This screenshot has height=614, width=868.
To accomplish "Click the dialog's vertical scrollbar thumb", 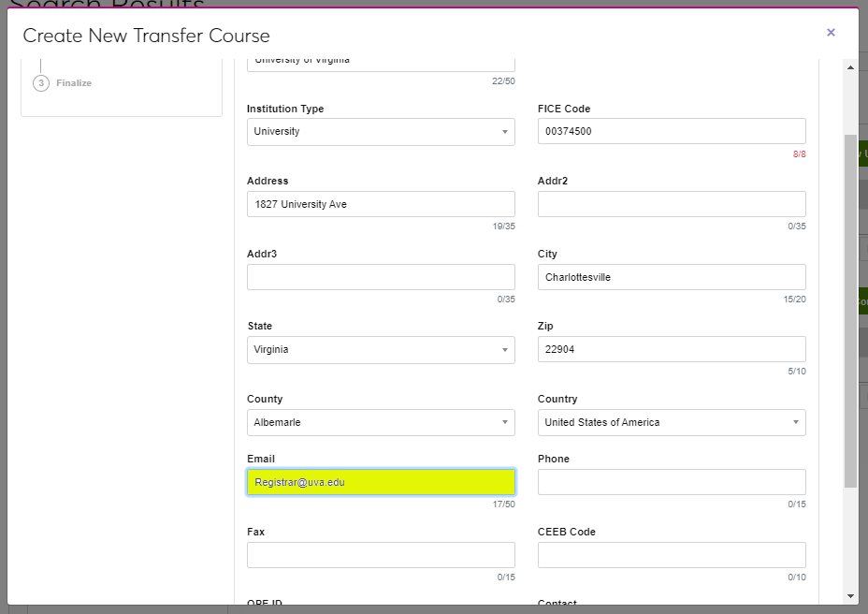I will [850, 312].
